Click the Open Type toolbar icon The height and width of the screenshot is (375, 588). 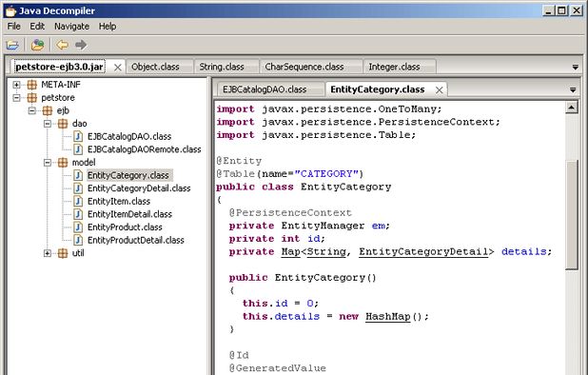(37, 45)
